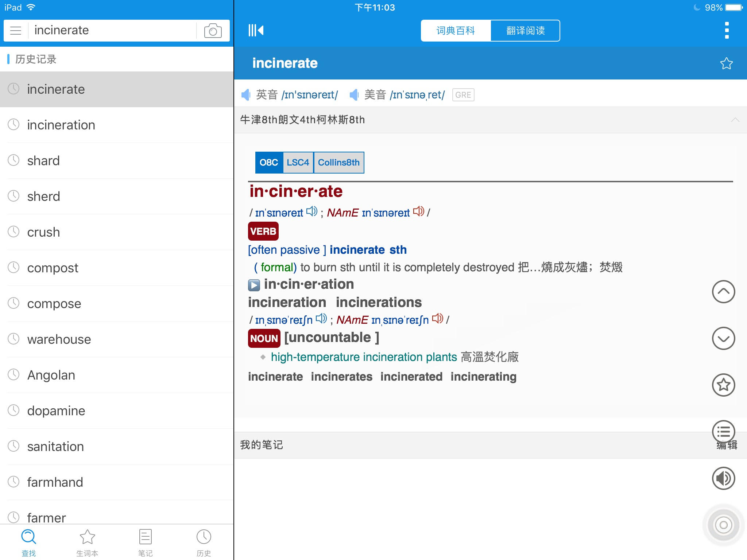Open the GRE tag link
This screenshot has width=747, height=560.
(462, 94)
